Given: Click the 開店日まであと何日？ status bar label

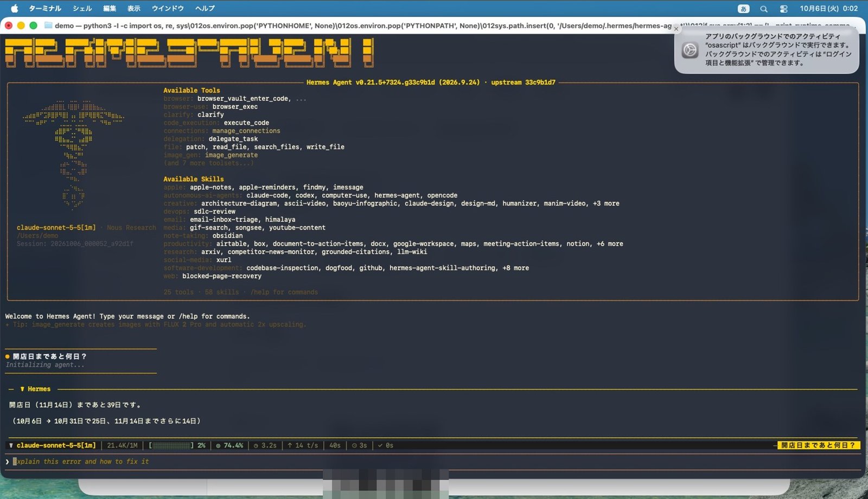Looking at the screenshot, I should [x=818, y=445].
